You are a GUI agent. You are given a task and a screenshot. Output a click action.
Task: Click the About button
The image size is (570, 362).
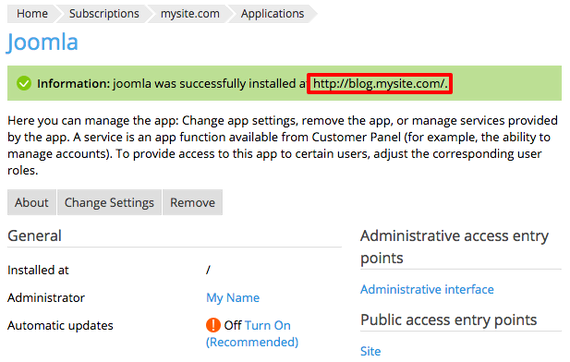[32, 202]
